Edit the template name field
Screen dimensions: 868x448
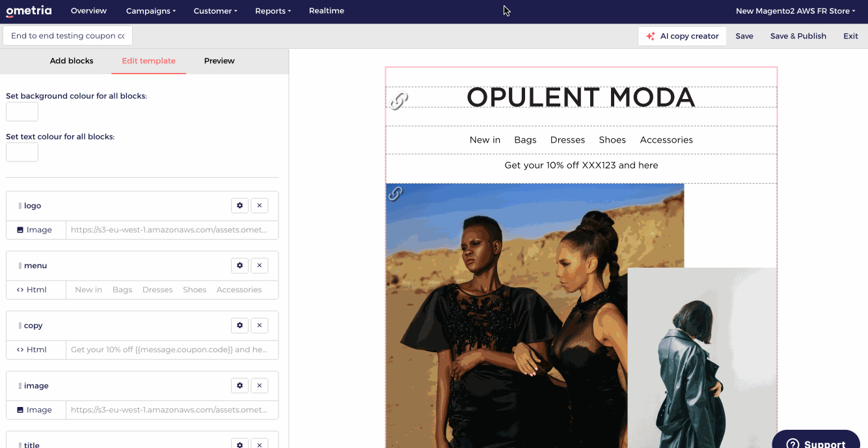(x=68, y=36)
